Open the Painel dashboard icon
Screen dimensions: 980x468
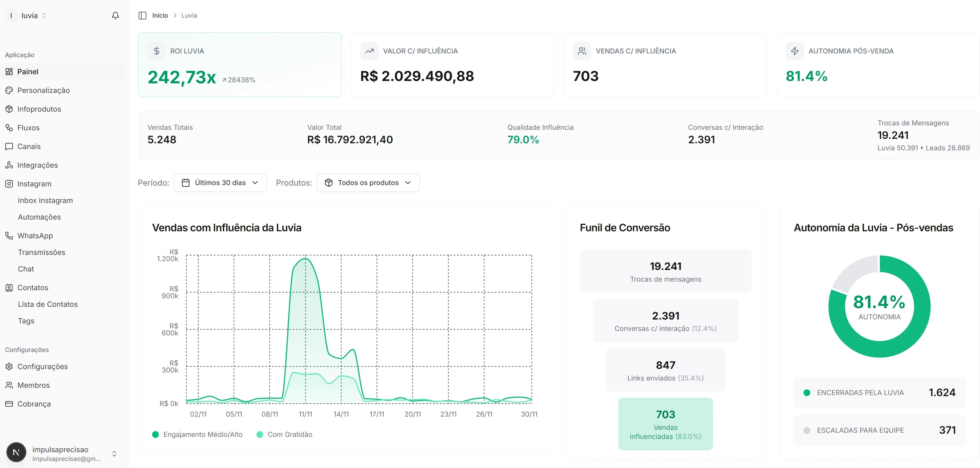10,72
